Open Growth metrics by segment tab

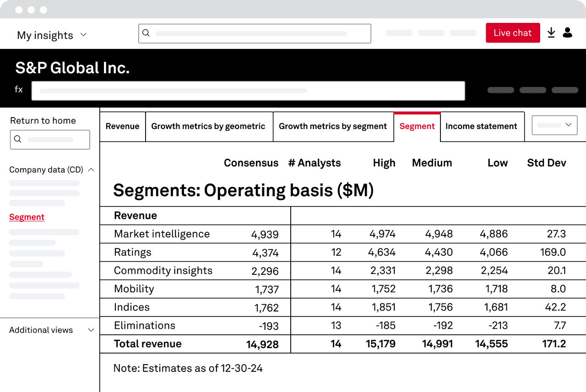[333, 126]
